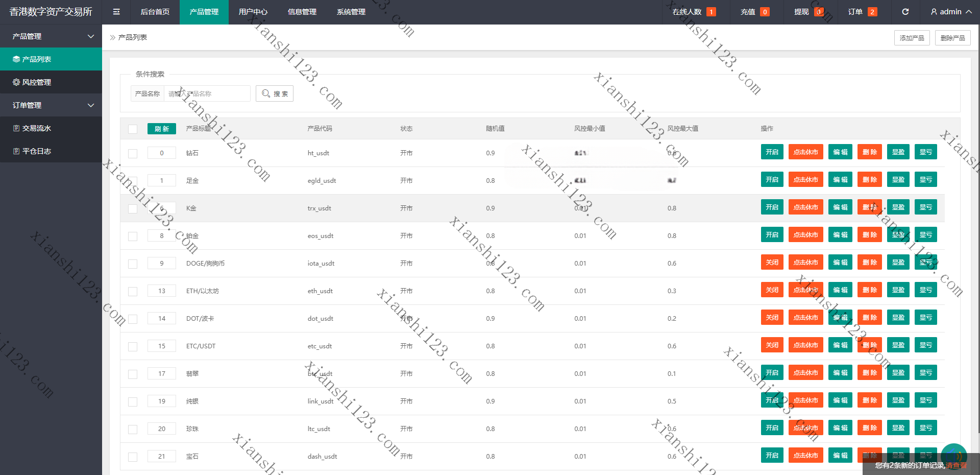Click the 平仓日志 document icon
The width and height of the screenshot is (980, 475).
point(16,151)
